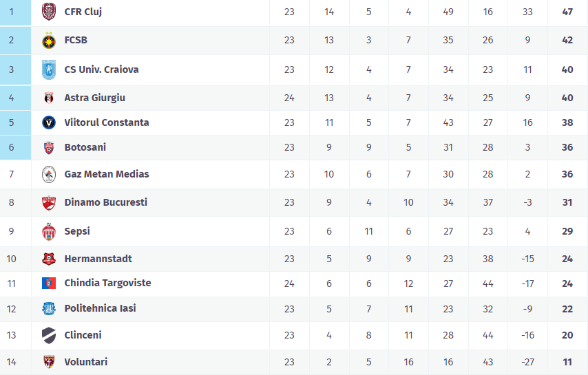The height and width of the screenshot is (375, 588).
Task: Open the CFR Cluj team link
Action: coord(83,12)
